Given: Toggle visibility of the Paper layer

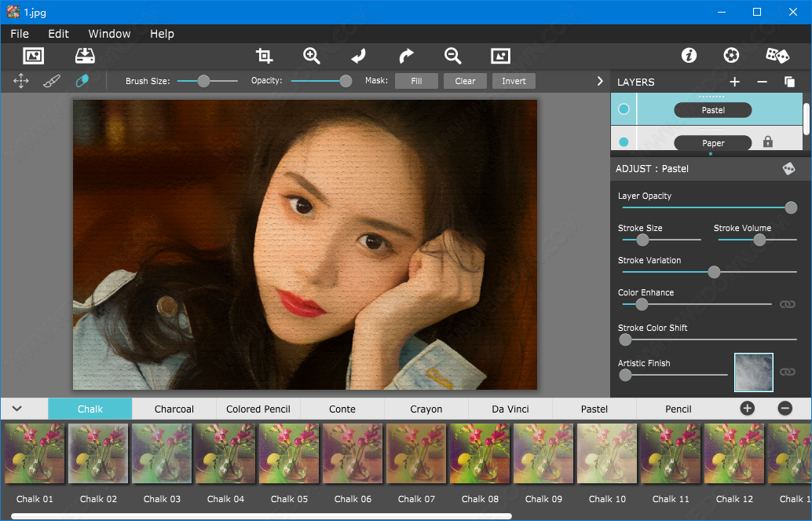Looking at the screenshot, I should coord(624,142).
